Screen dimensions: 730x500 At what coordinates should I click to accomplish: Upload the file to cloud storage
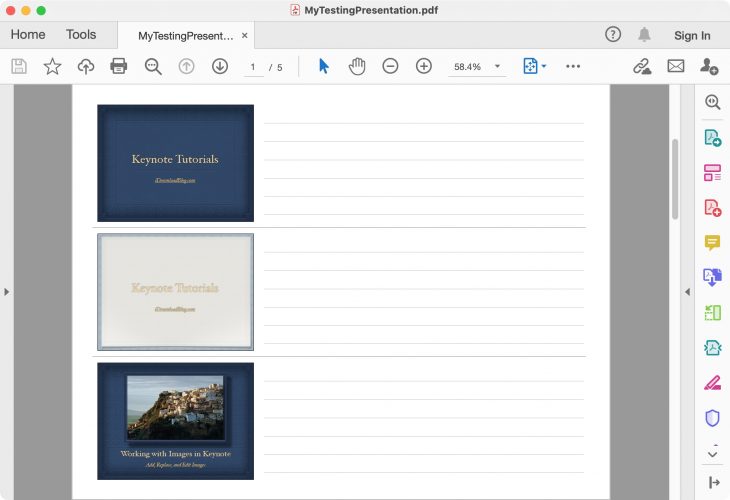tap(86, 67)
